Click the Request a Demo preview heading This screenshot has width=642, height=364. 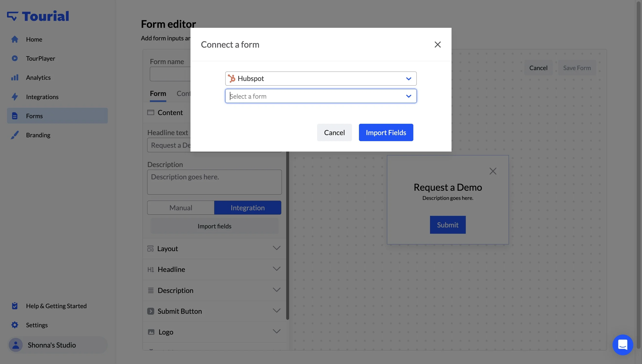tap(447, 187)
